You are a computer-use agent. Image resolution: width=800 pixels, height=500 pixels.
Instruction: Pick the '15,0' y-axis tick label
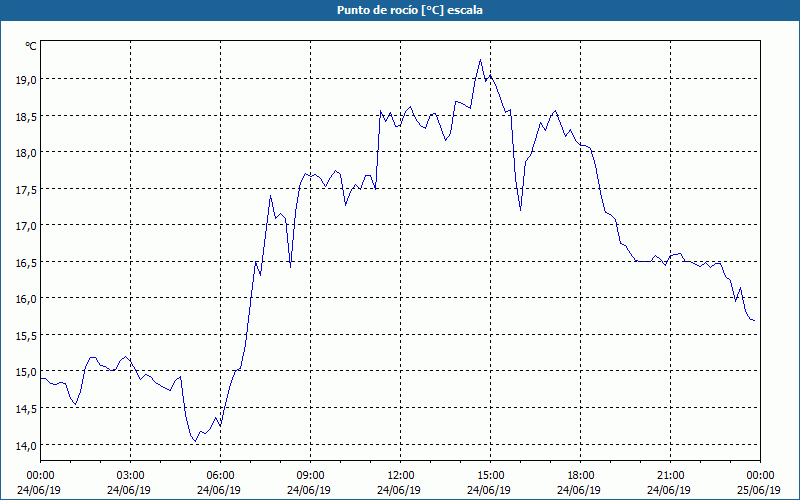pos(28,372)
